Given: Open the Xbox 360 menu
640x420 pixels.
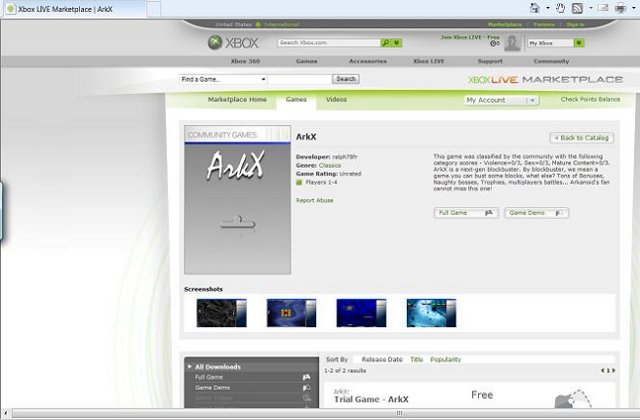Looking at the screenshot, I should pyautogui.click(x=245, y=61).
